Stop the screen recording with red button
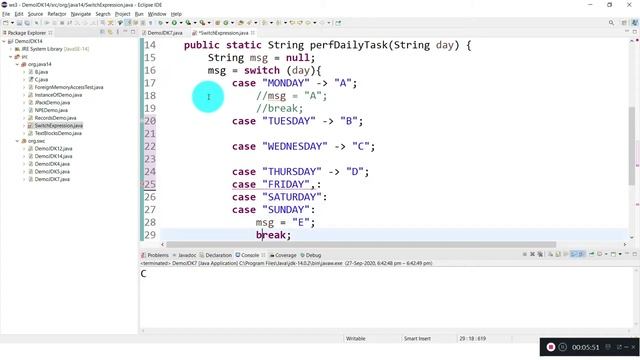Screen dimensions: 640x360 (551, 347)
